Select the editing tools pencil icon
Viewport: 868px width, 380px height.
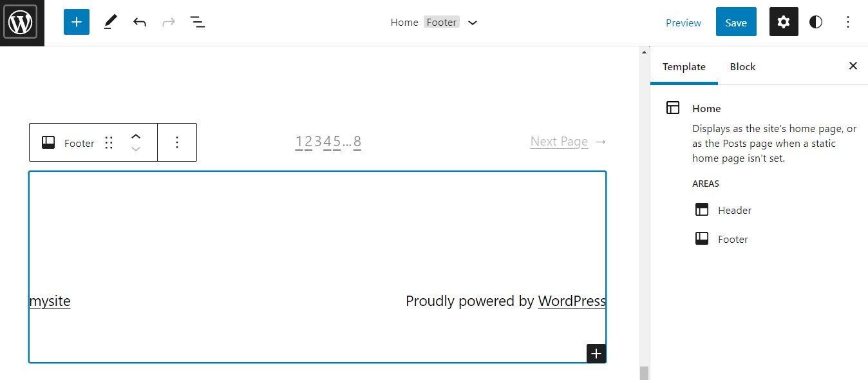[x=109, y=22]
